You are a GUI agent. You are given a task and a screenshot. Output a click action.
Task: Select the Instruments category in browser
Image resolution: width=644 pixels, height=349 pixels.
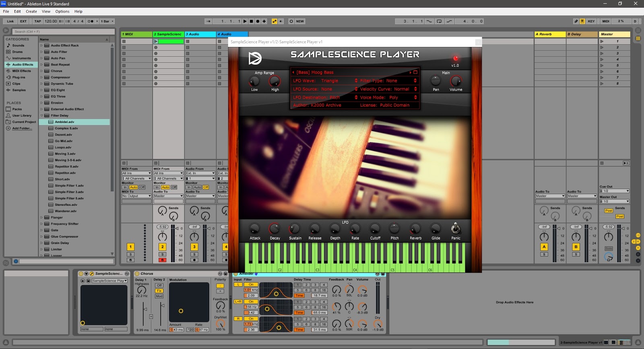click(21, 58)
